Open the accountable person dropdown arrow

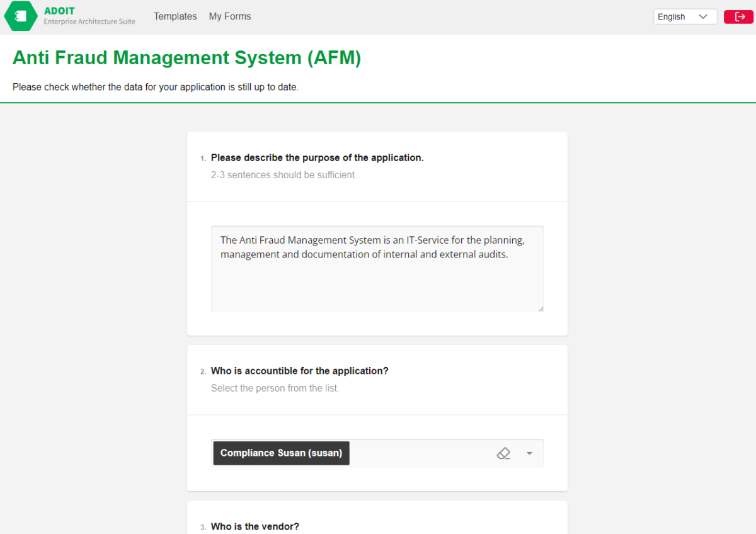point(529,453)
